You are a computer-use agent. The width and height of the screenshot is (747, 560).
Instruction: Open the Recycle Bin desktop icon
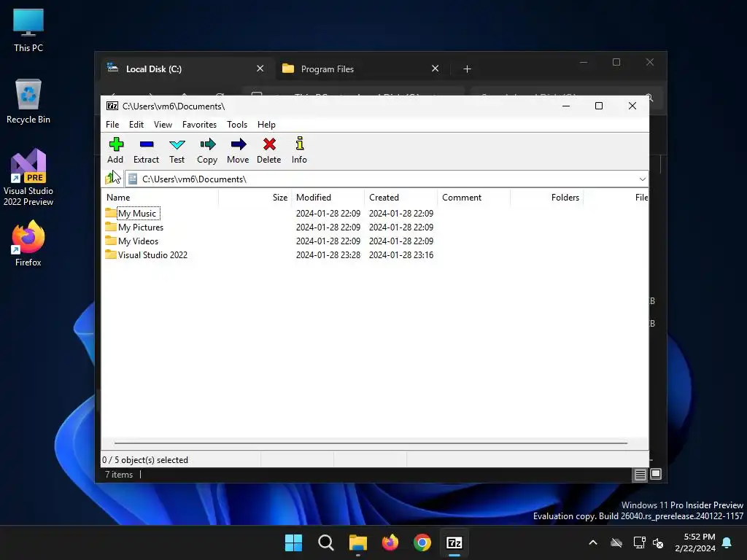click(x=28, y=101)
